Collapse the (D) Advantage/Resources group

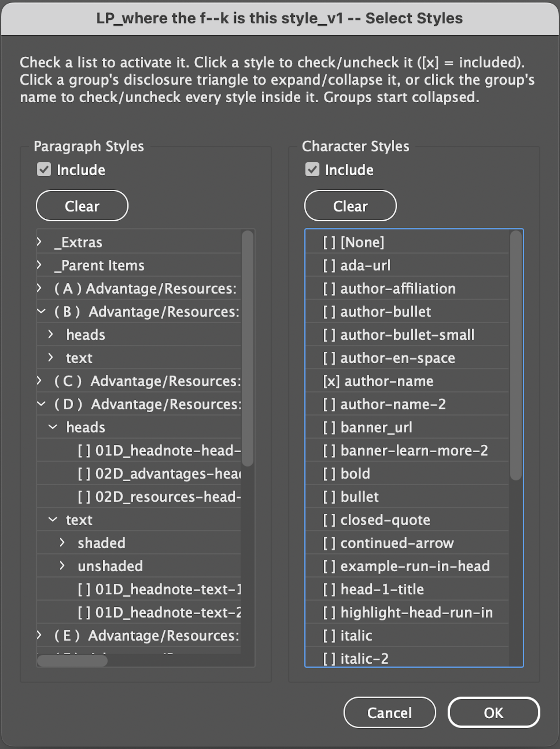pyautogui.click(x=41, y=404)
